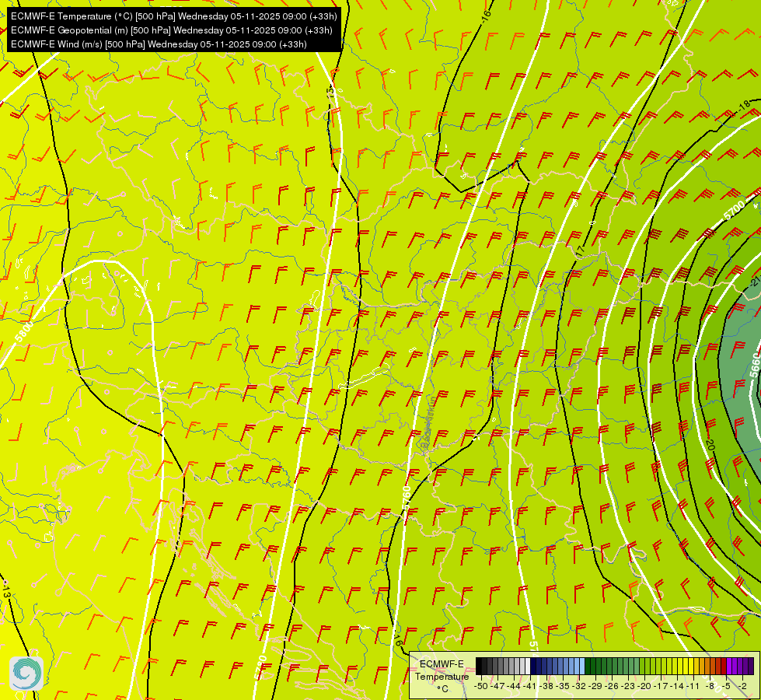Click the -29 legend value
The height and width of the screenshot is (700, 761).
[595, 686]
